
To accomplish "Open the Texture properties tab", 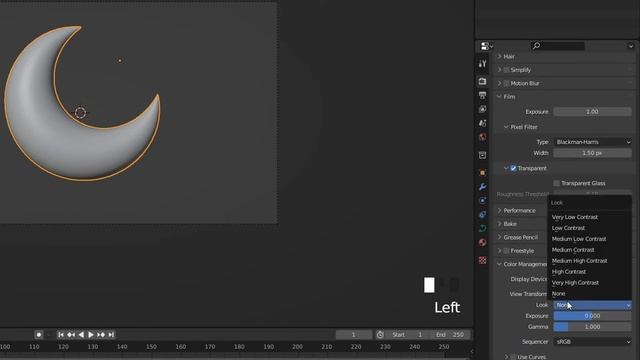I will pyautogui.click(x=482, y=260).
